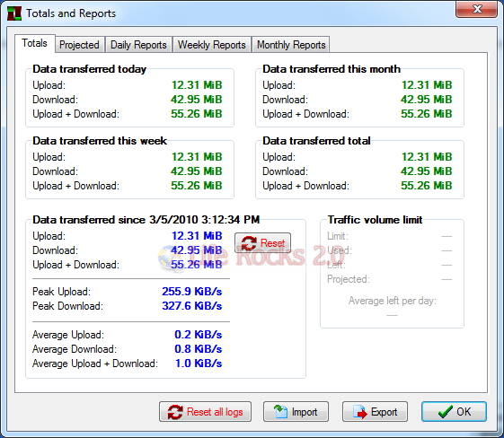Image resolution: width=504 pixels, height=438 pixels.
Task: Click the Data transferred today heading
Action: click(x=89, y=69)
